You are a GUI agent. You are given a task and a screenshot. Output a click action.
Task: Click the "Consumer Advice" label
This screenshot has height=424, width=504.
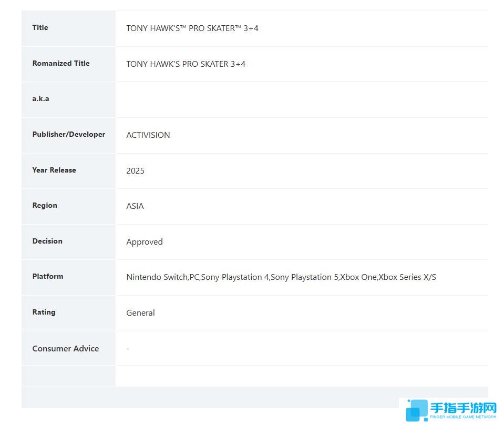(x=66, y=349)
